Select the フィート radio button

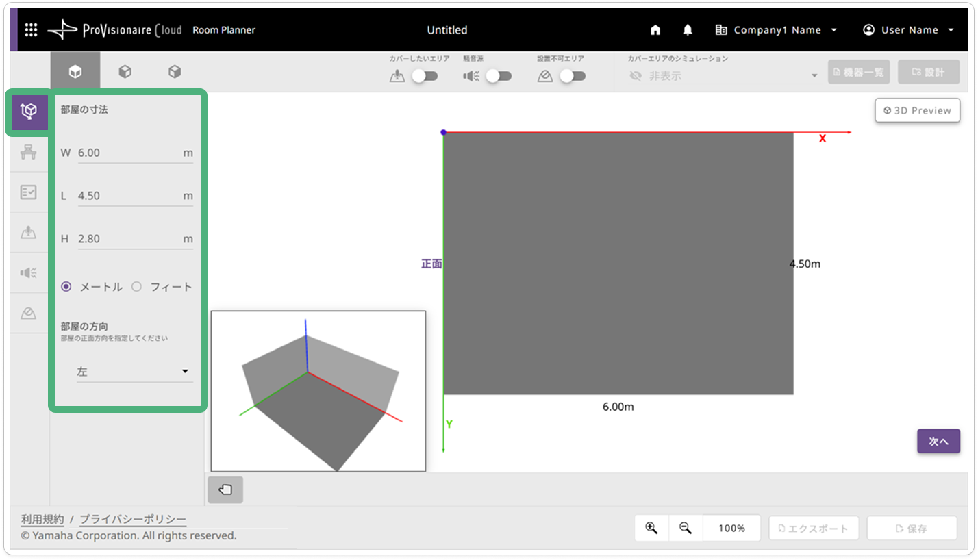point(136,287)
